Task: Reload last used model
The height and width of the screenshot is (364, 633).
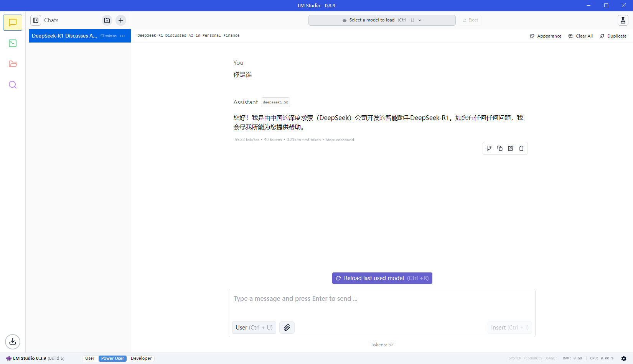Action: 382,278
